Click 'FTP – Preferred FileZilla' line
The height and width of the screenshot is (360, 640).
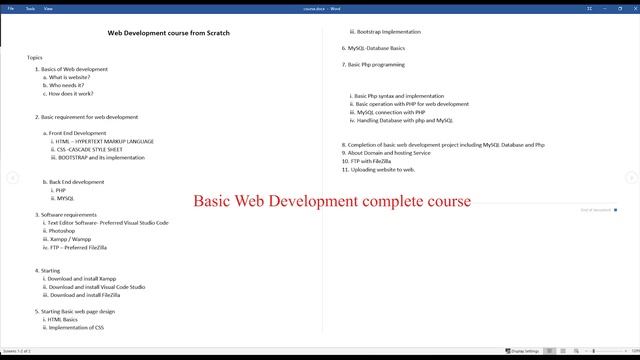tap(78, 247)
